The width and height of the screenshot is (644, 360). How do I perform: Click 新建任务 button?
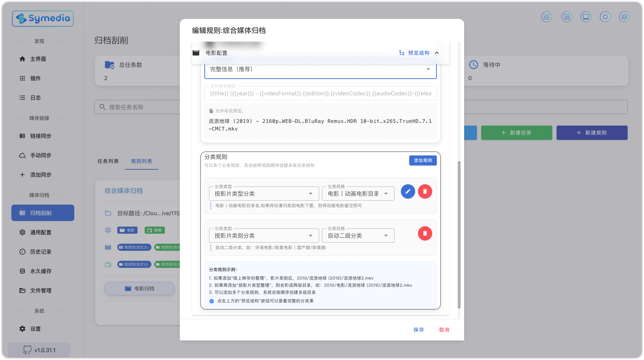517,133
